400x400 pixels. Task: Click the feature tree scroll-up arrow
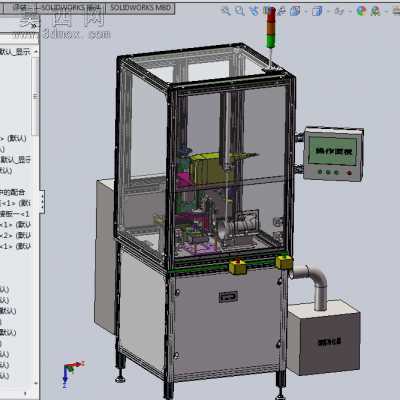[x=36, y=52]
